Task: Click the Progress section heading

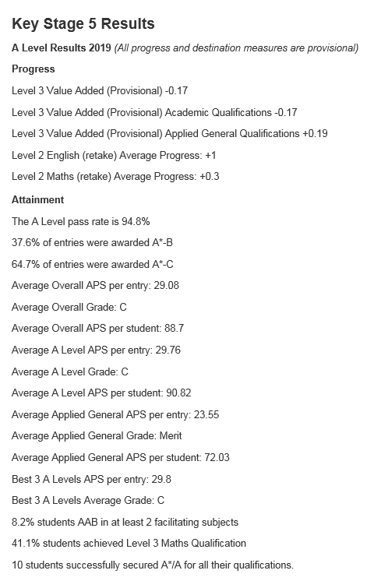Action: pyautogui.click(x=34, y=69)
